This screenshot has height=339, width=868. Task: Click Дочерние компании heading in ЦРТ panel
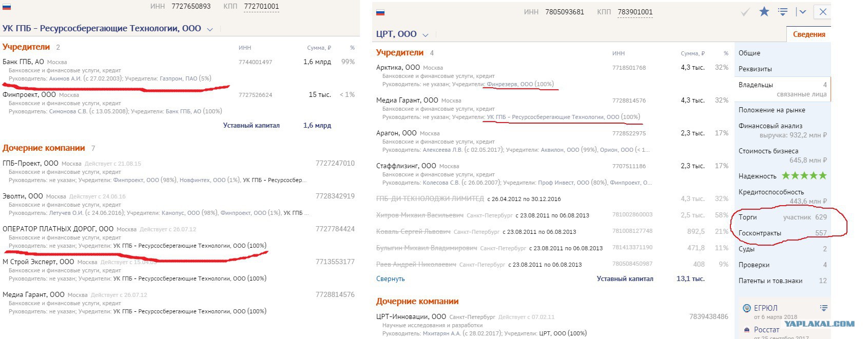click(417, 302)
